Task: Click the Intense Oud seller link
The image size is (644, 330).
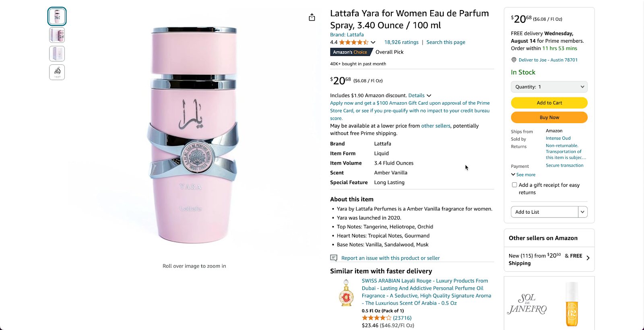Action: pyautogui.click(x=558, y=138)
